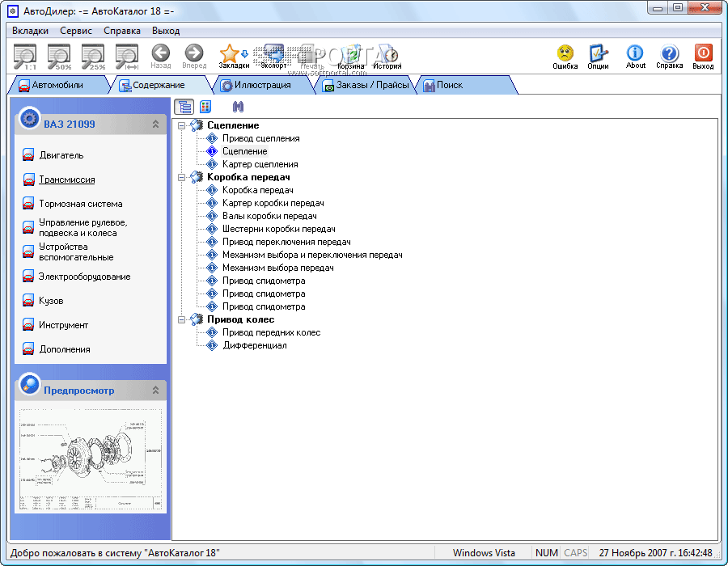This screenshot has height=566, width=728.
Task: Select Дифференциал tree item
Action: tap(255, 345)
